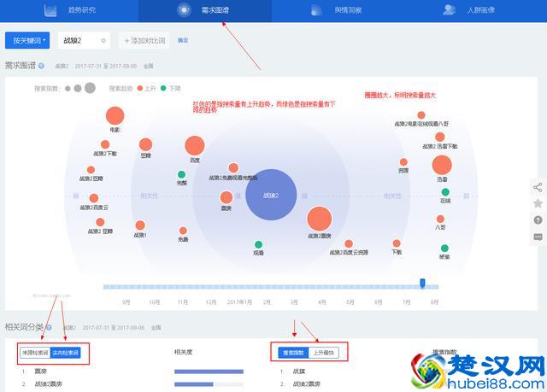Select the 战狼1 bubble
This screenshot has width=547, height=392.
point(140,225)
